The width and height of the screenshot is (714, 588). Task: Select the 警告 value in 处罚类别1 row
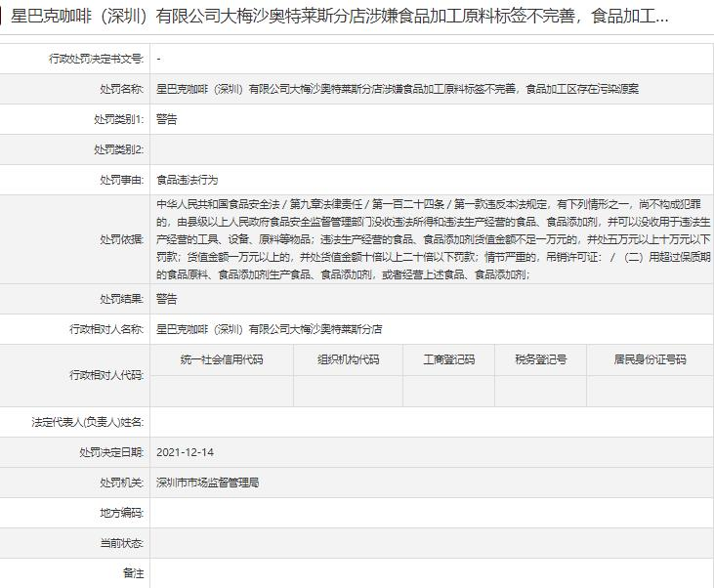coord(166,119)
